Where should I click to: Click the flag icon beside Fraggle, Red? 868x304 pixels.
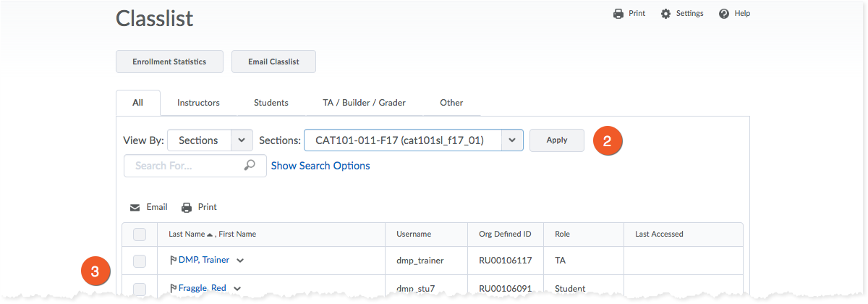click(x=173, y=288)
